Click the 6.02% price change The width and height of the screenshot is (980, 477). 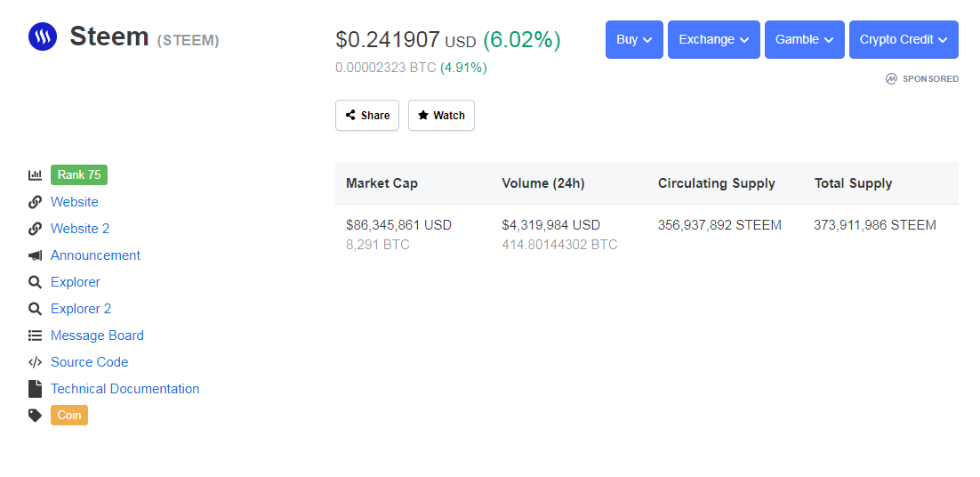(522, 40)
